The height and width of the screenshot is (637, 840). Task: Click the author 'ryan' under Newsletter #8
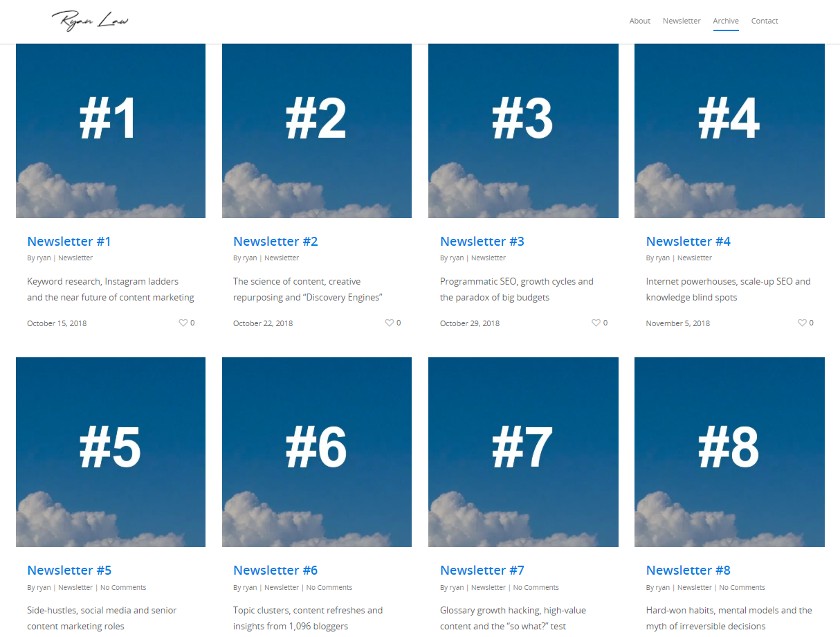click(661, 586)
